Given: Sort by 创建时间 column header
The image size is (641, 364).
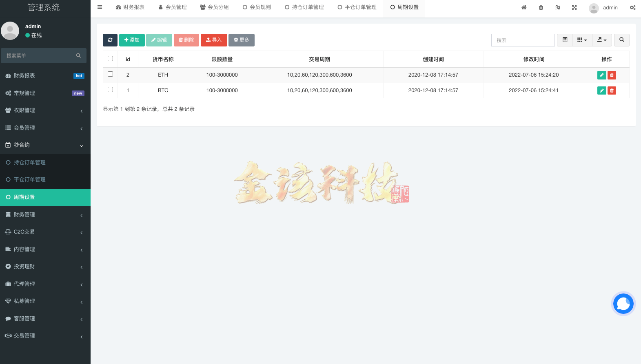Looking at the screenshot, I should 433,60.
